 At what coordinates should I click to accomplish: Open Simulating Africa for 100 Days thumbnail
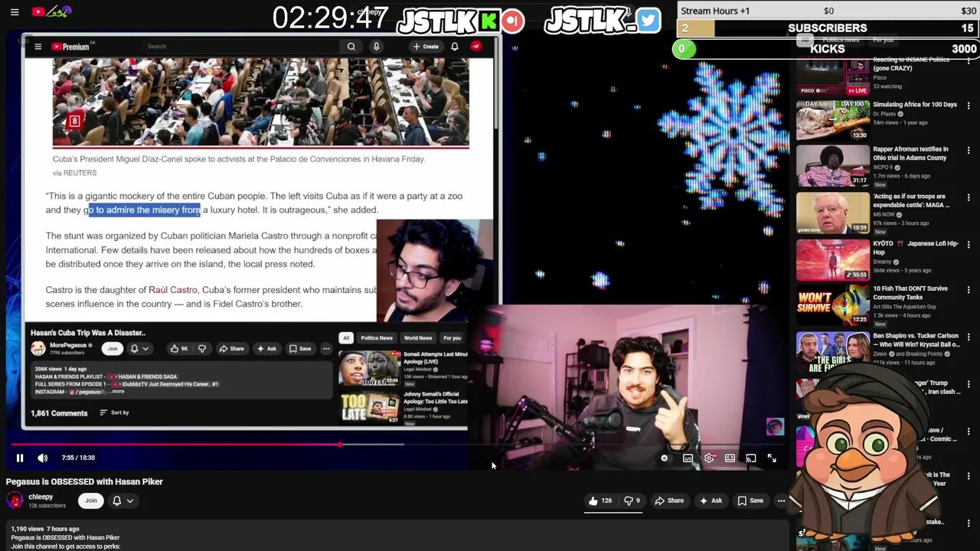click(x=832, y=120)
